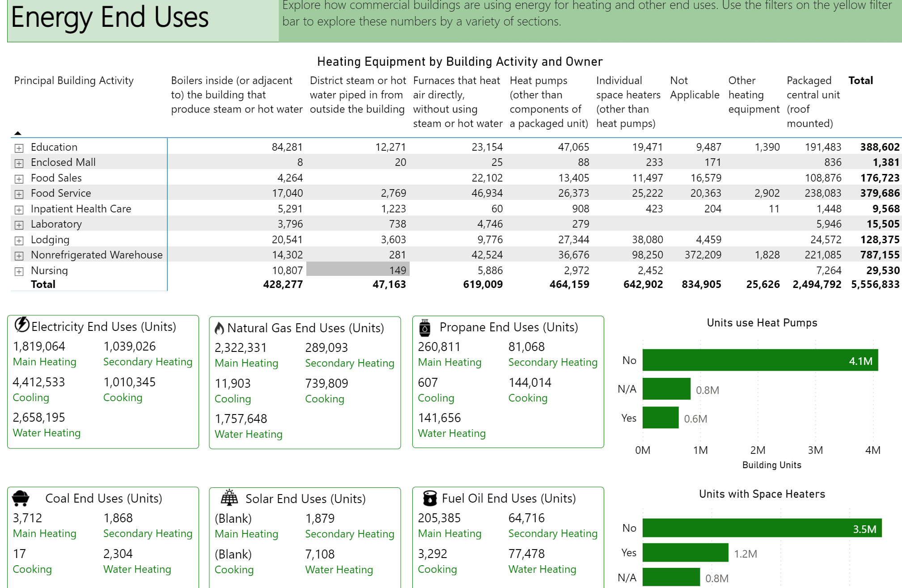
Task: Click Electricity Main Heating value 1,819,064
Action: [39, 347]
